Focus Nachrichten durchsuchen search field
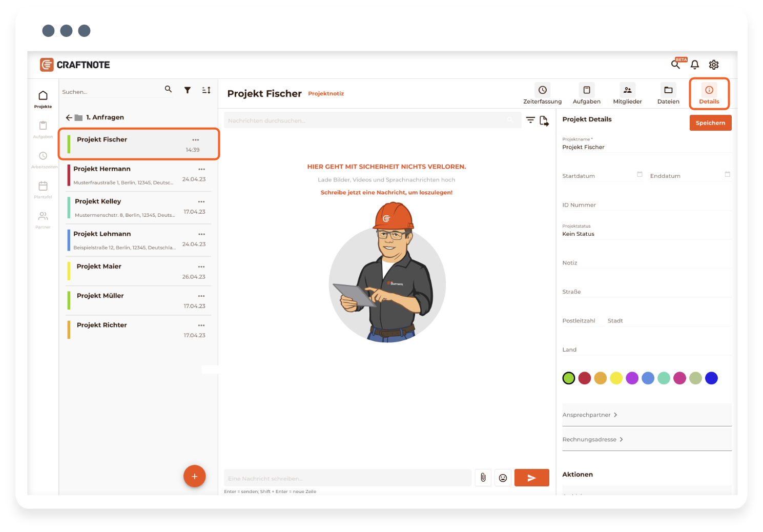 pos(372,120)
